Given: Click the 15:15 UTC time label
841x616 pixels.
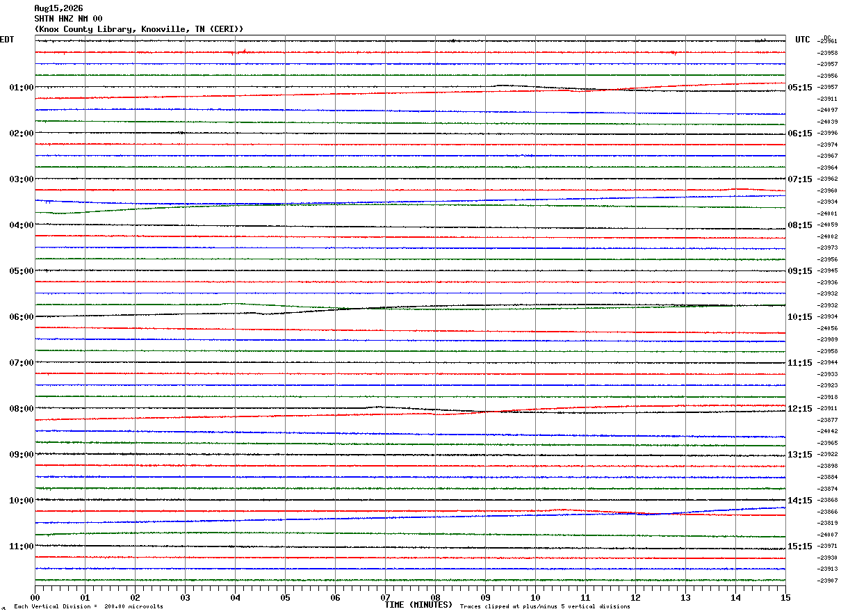Looking at the screenshot, I should click(x=799, y=546).
